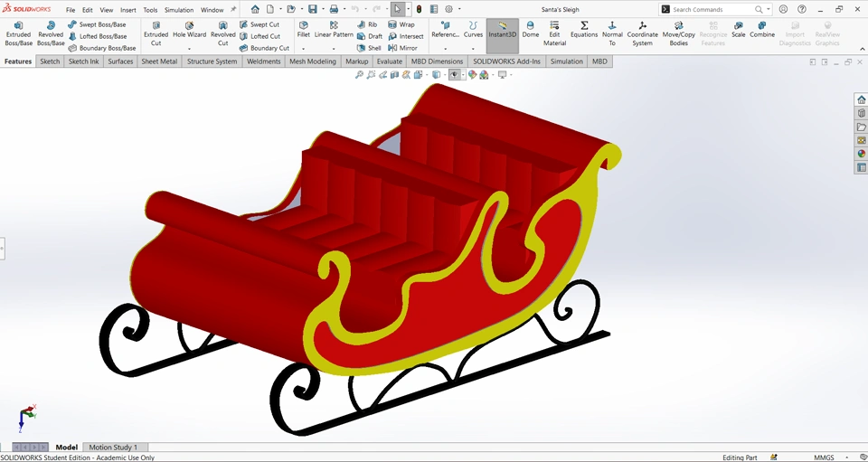This screenshot has height=462, width=868.
Task: Collapse the CommandManager ribbon chevron
Action: [x=862, y=49]
